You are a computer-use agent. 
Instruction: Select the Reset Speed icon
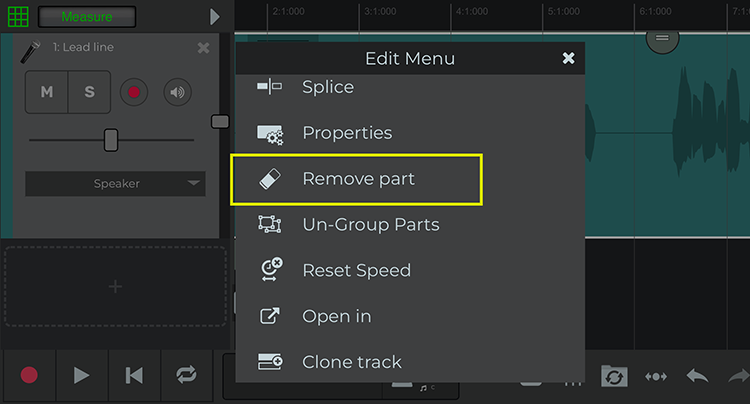pyautogui.click(x=271, y=269)
